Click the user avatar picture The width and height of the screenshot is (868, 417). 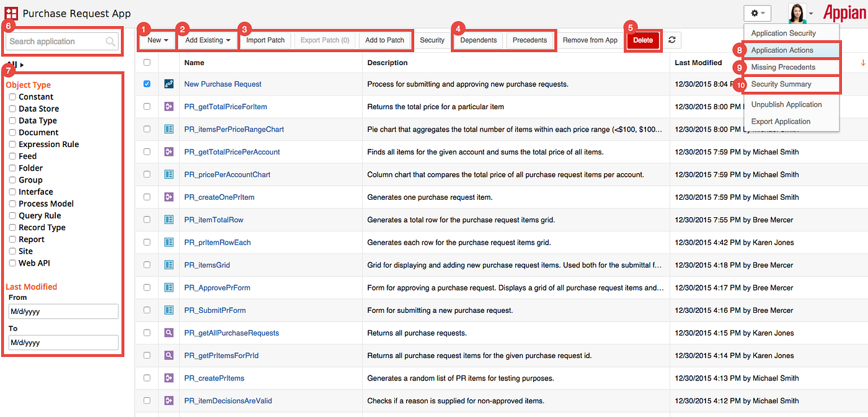click(797, 13)
